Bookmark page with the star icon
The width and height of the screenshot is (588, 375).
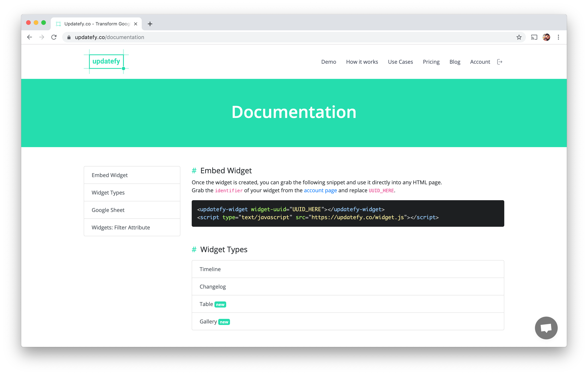tap(519, 37)
